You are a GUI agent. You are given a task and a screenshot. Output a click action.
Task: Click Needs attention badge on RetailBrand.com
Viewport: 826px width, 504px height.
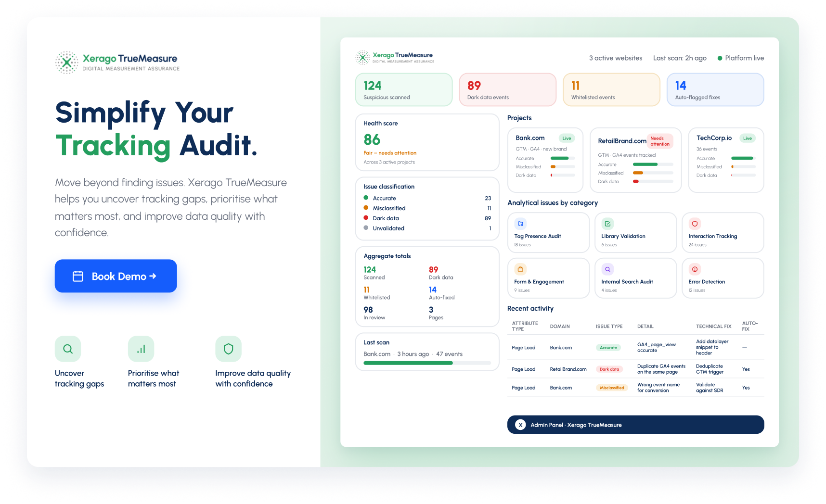[x=660, y=141]
